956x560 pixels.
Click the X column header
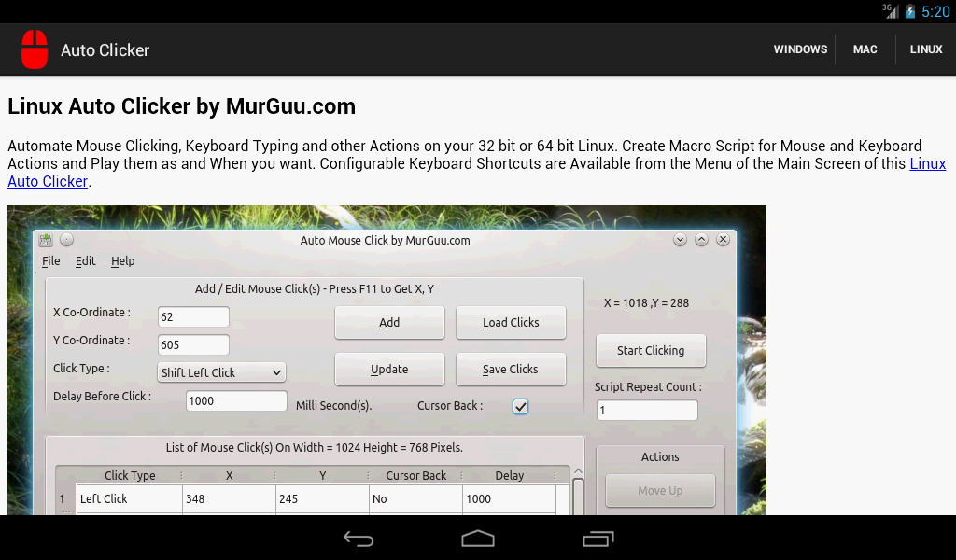click(x=230, y=475)
